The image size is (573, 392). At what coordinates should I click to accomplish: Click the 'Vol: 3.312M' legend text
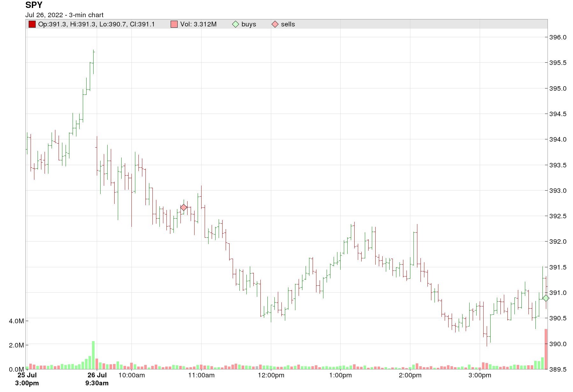(x=198, y=24)
